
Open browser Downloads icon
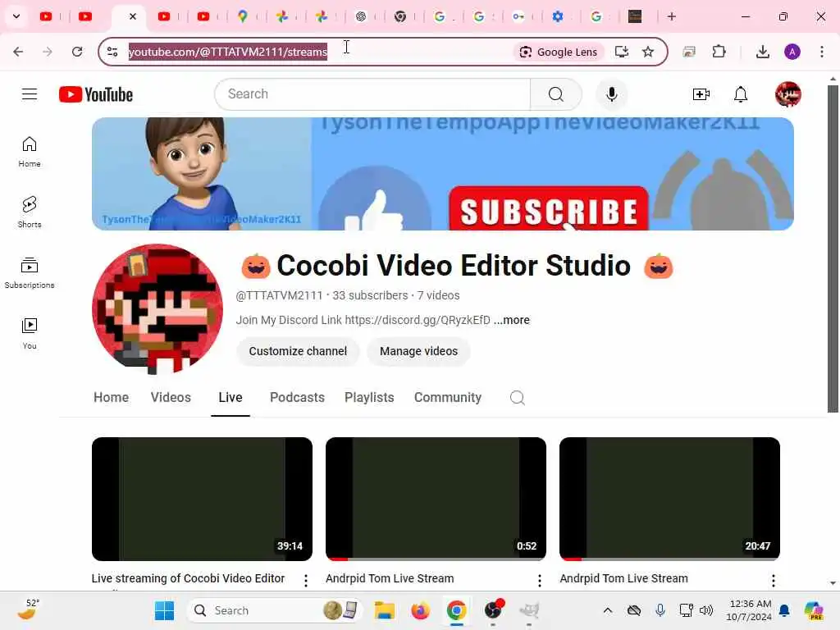[762, 52]
